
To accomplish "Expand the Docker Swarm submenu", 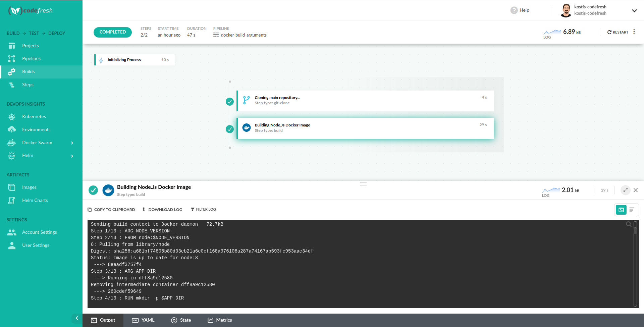I will click(x=72, y=143).
